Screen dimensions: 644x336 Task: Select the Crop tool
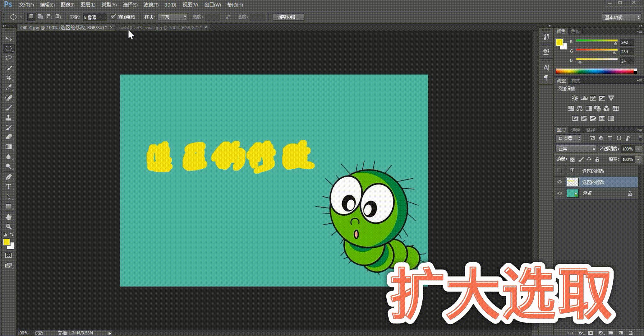(9, 77)
